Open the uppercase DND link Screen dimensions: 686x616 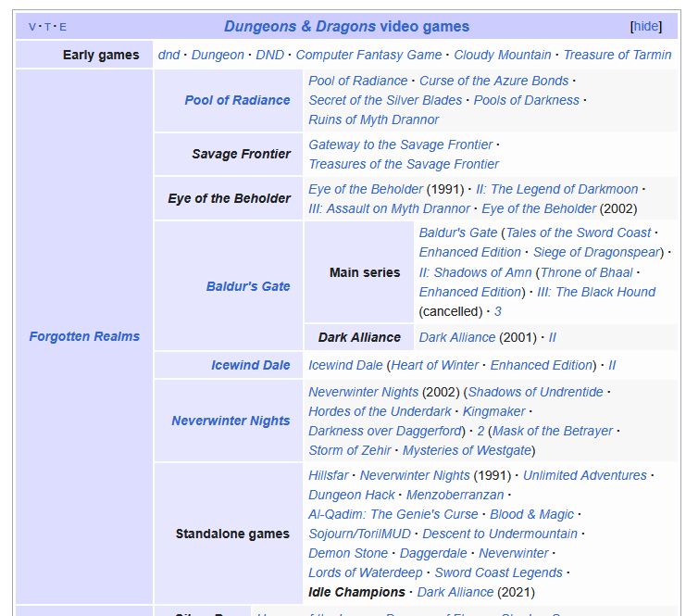(x=269, y=55)
